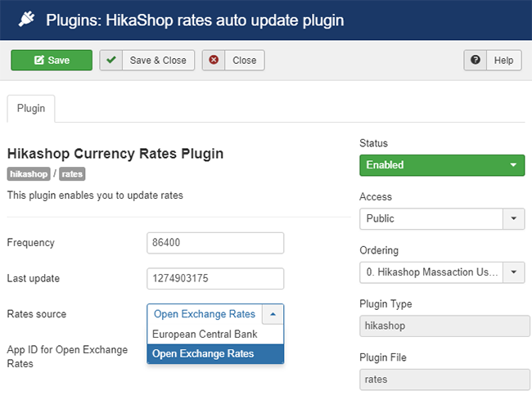Click the plug icon in header
The width and height of the screenshot is (532, 413).
pyautogui.click(x=26, y=19)
